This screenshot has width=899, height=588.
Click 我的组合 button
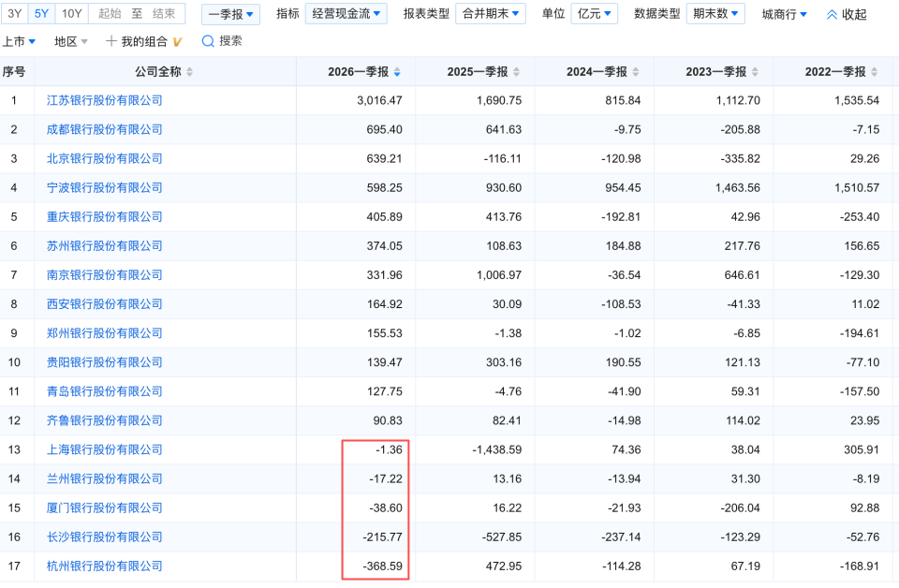[x=144, y=41]
